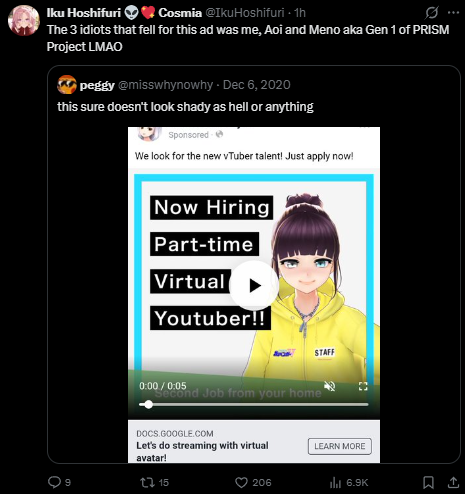The height and width of the screenshot is (494, 465).
Task: Click the LEARN MORE button
Action: pyautogui.click(x=340, y=446)
